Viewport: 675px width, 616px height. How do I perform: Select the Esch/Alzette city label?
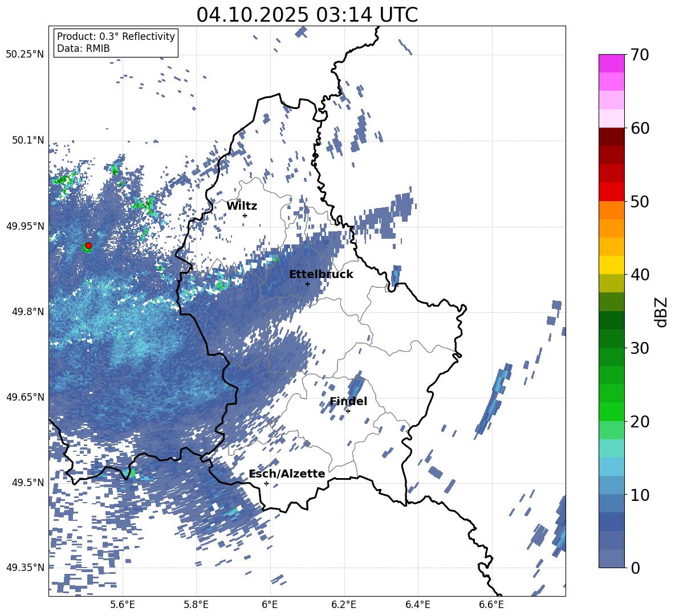287,474
